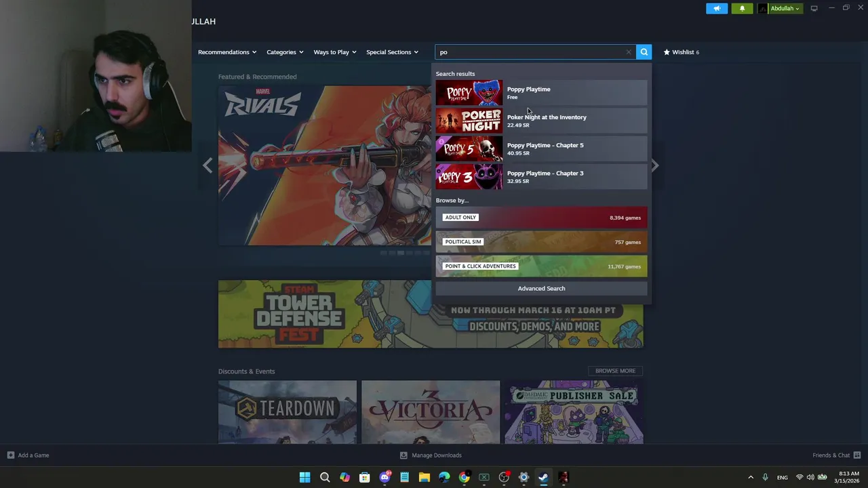Open the taskbar clock and date
This screenshot has height=488, width=868.
848,477
